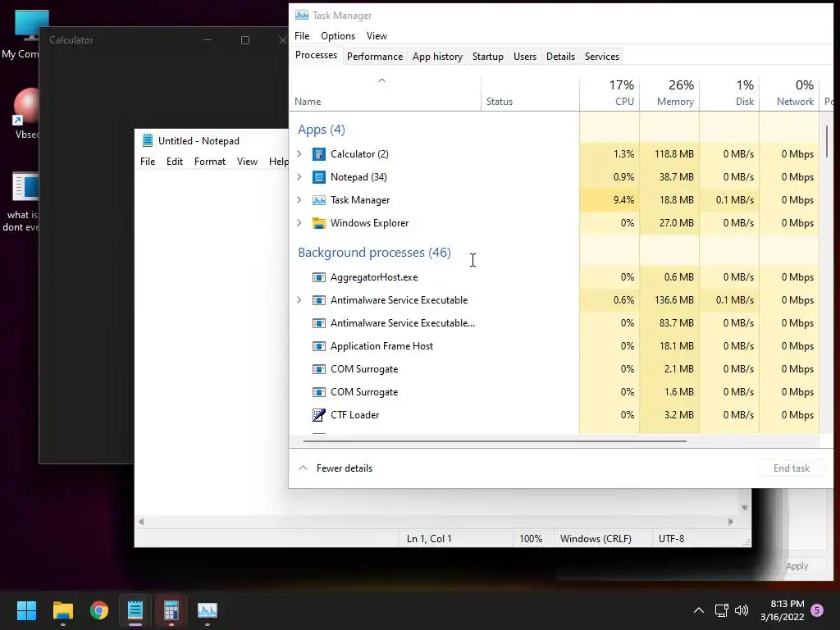Sort processes by Disk column

(x=729, y=94)
